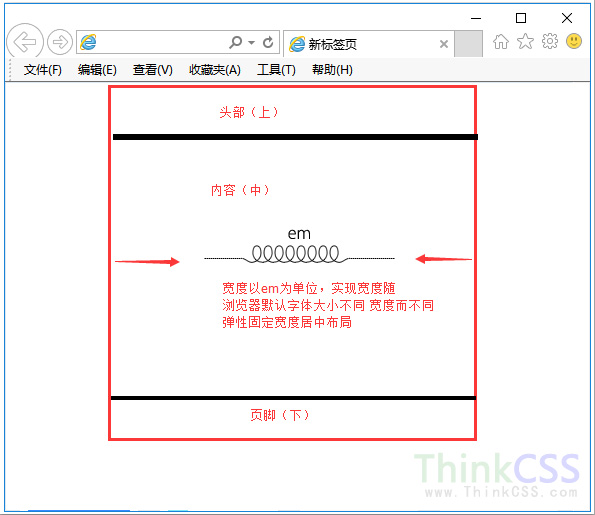
Task: Open a new tab with blank tab button
Action: point(468,44)
